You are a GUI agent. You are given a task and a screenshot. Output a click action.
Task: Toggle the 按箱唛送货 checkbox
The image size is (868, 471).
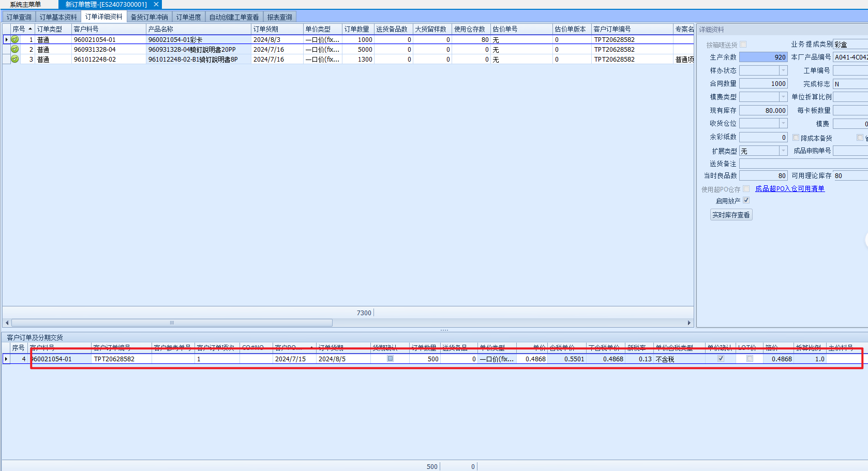click(x=743, y=45)
